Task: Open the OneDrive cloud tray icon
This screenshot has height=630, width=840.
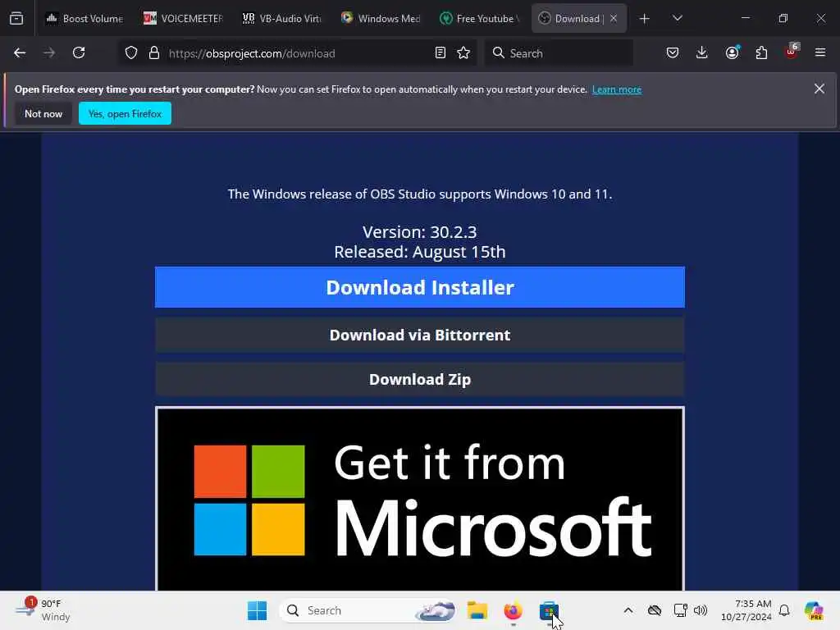Action: pos(654,610)
